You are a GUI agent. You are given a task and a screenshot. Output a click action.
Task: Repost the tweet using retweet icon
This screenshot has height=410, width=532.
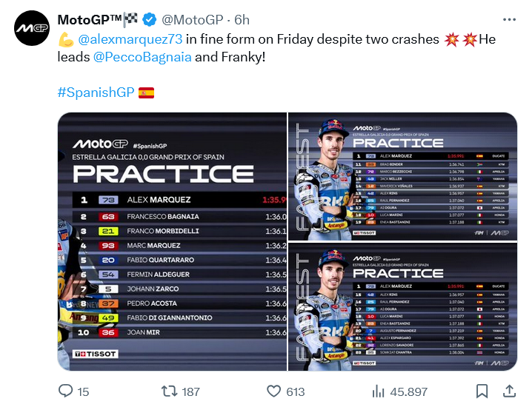point(170,391)
